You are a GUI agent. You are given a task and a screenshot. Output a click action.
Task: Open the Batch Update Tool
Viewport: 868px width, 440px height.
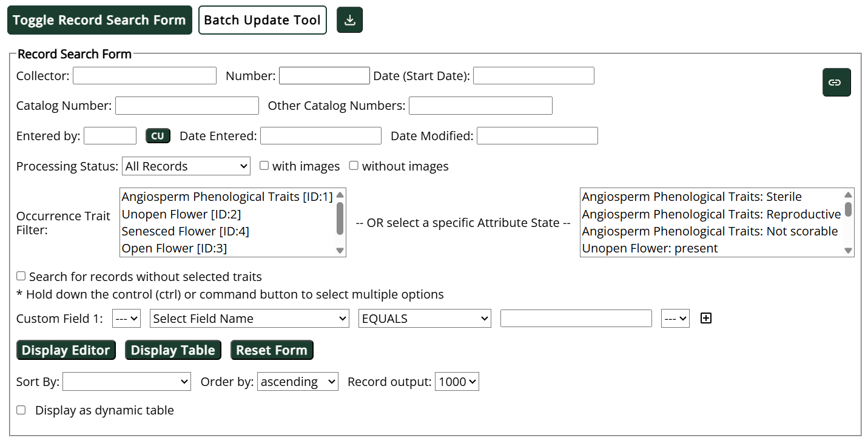point(263,20)
